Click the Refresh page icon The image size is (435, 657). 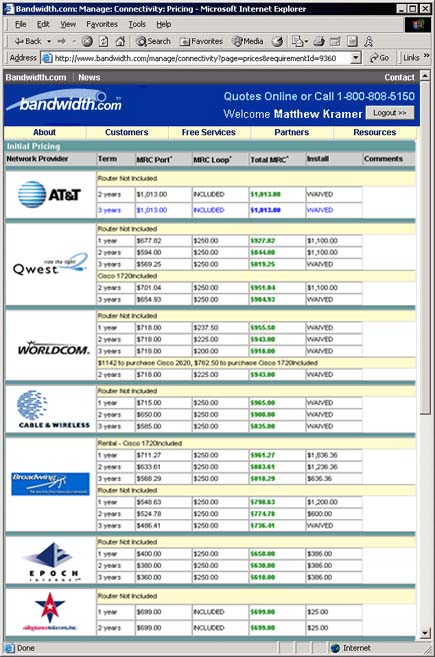(104, 41)
